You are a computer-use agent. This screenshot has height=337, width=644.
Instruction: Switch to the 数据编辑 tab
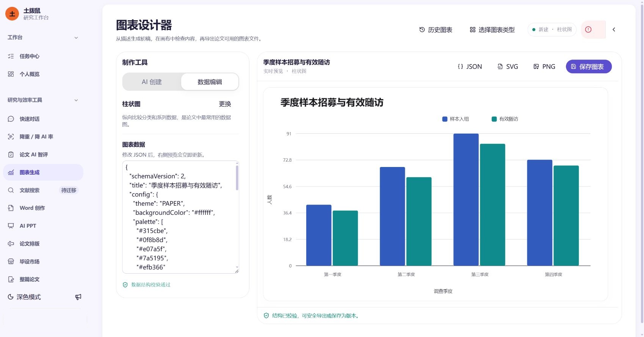(x=210, y=82)
